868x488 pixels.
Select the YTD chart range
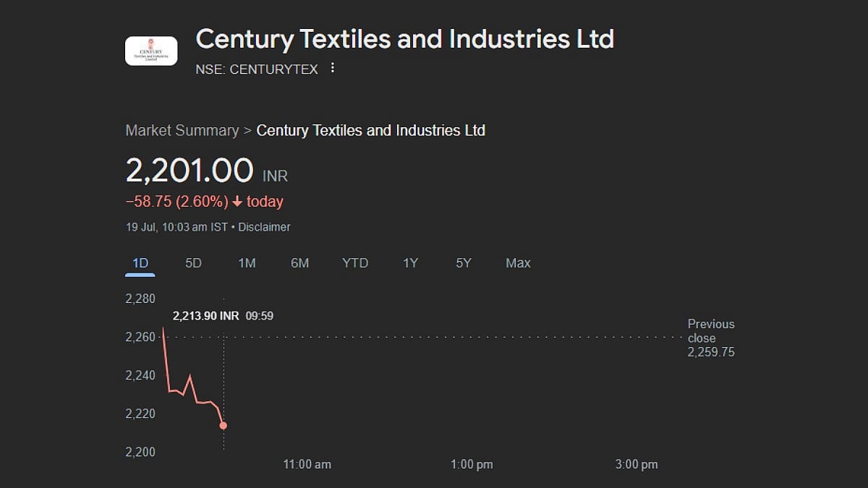click(x=355, y=263)
